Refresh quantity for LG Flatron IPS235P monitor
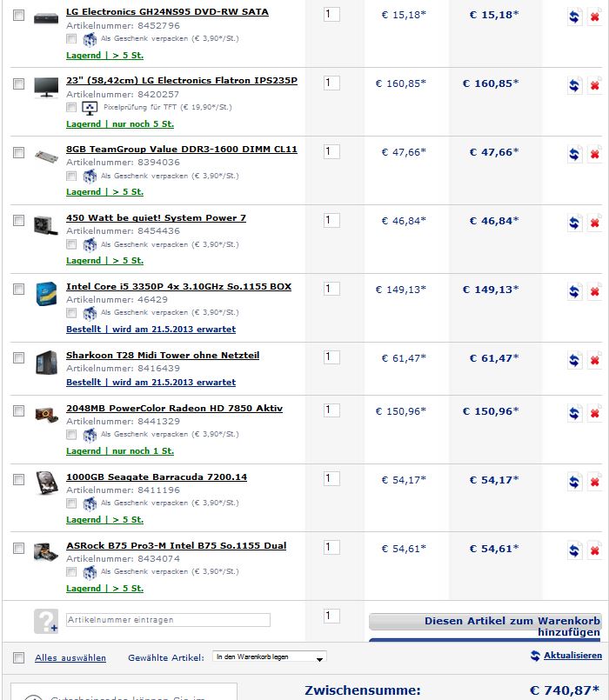This screenshot has width=609, height=700. tap(574, 85)
